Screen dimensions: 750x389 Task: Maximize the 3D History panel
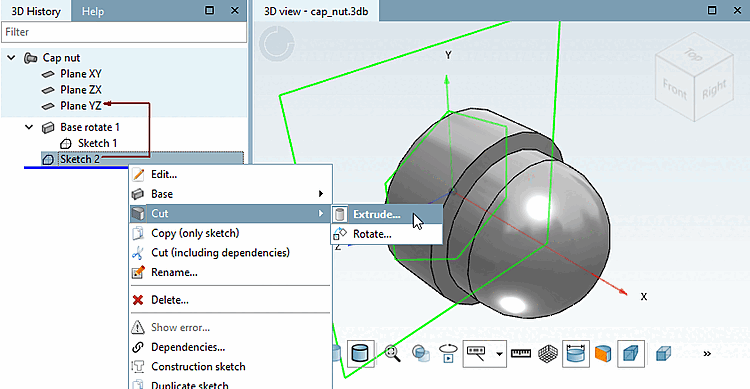pos(210,10)
